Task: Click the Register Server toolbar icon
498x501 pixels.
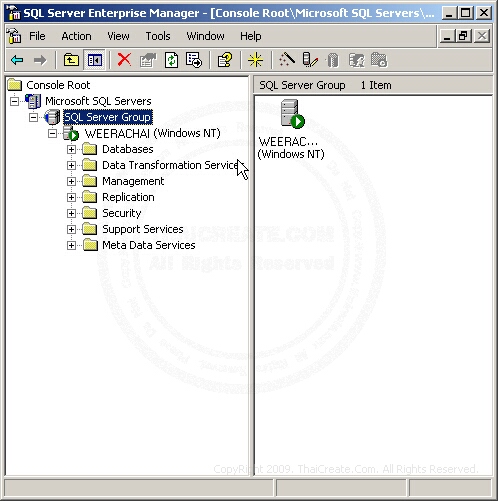Action: tap(310, 60)
